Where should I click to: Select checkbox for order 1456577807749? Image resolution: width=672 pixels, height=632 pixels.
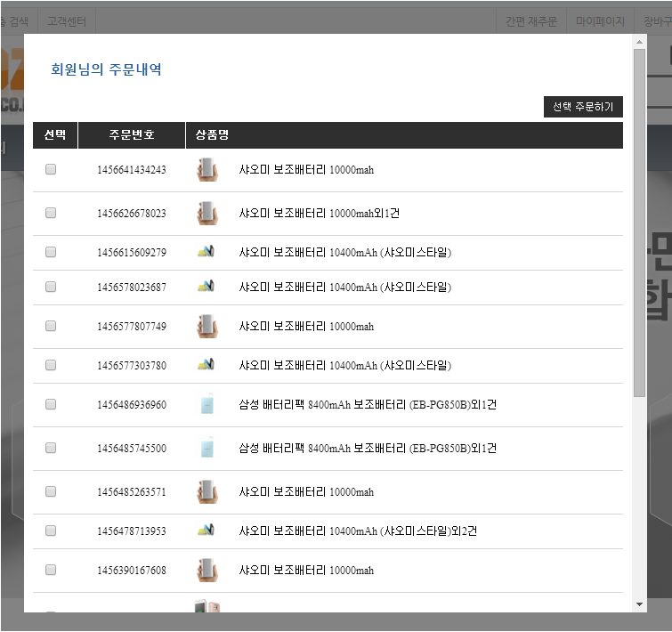click(x=51, y=327)
